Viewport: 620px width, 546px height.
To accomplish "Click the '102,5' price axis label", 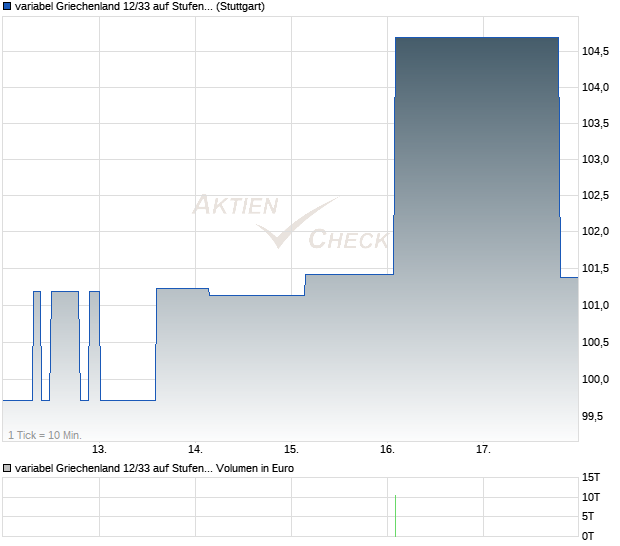I will [x=595, y=195].
